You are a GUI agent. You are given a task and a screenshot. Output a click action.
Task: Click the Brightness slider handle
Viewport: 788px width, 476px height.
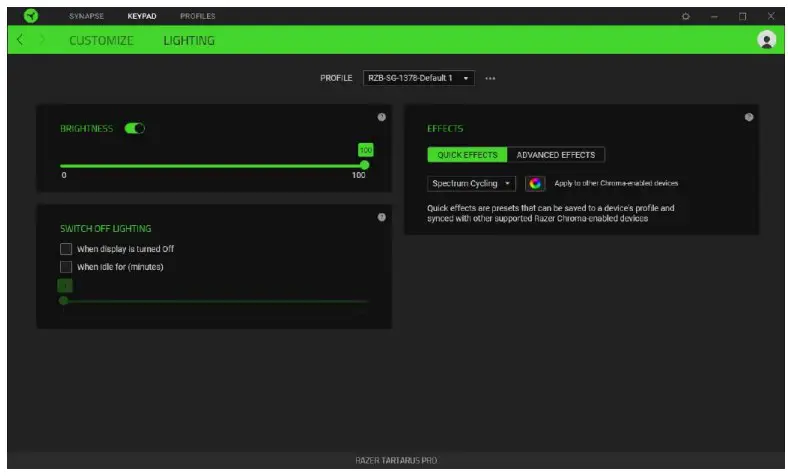(365, 165)
